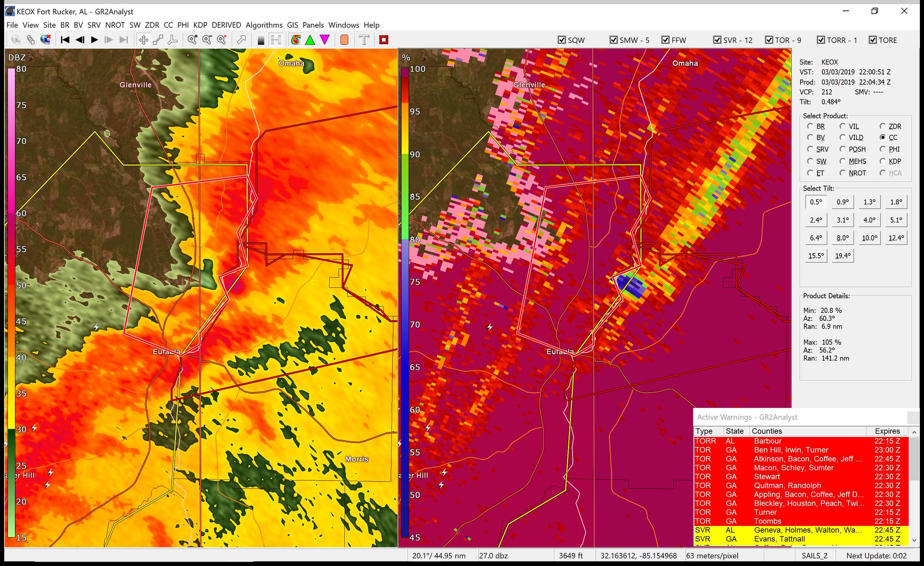Select the ZDR product radio button

pos(882,126)
